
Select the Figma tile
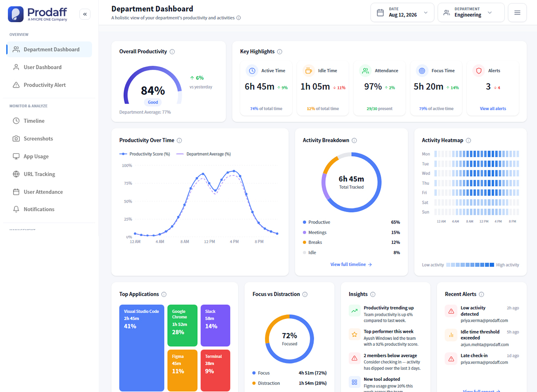(182, 371)
